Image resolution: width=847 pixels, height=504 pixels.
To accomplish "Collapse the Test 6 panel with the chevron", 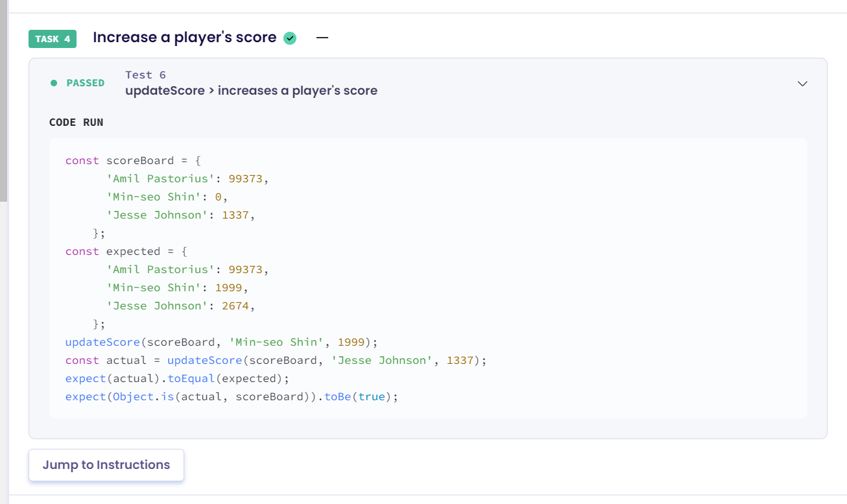I will (802, 84).
